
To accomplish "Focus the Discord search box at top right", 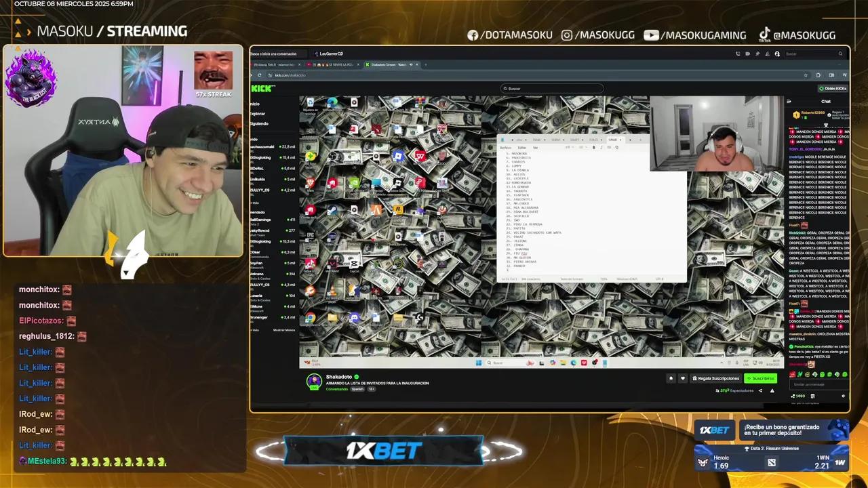I will (814, 54).
